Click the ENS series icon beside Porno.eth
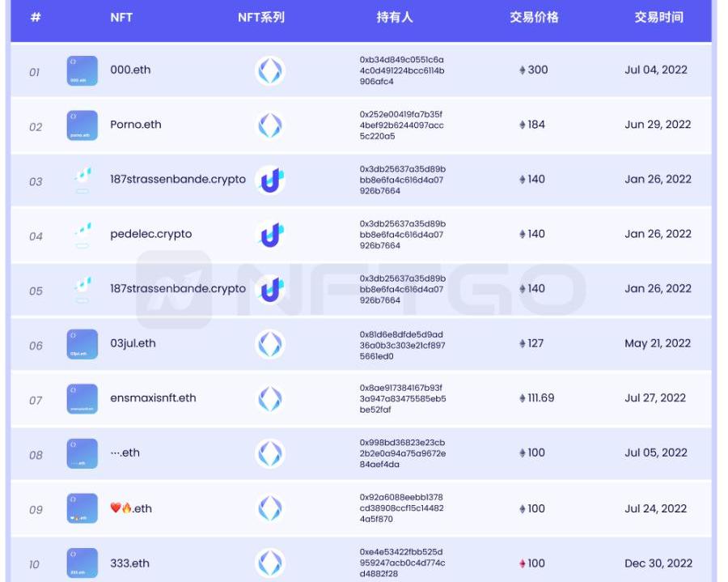Viewport: 728px width, 582px height. 270,125
